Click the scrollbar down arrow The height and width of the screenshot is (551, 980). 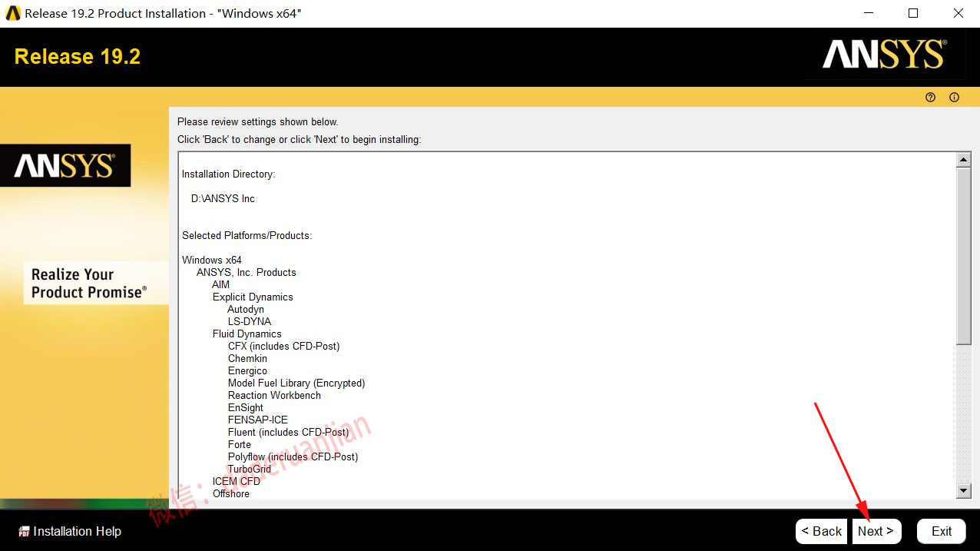tap(964, 490)
